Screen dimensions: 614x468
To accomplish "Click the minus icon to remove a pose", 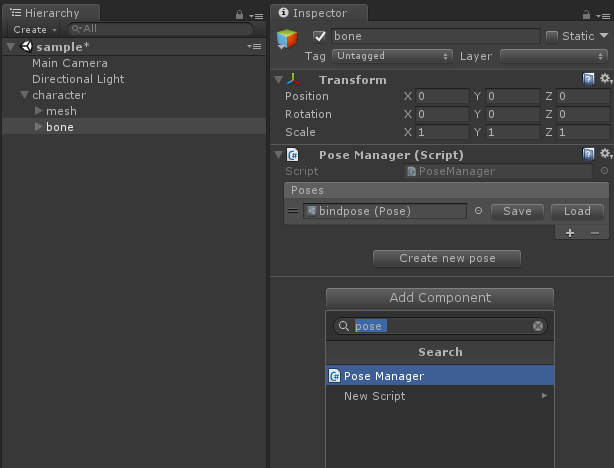I will pyautogui.click(x=595, y=233).
